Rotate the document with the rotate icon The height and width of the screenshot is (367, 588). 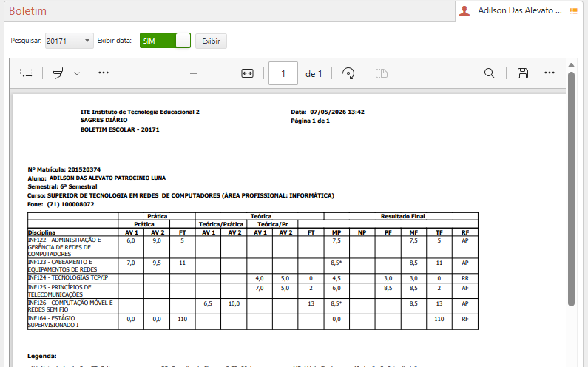pos(348,73)
